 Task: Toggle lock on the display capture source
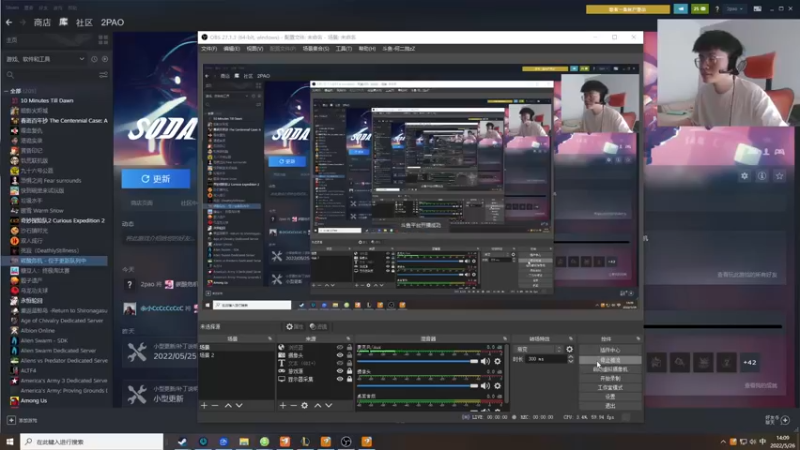[x=349, y=379]
